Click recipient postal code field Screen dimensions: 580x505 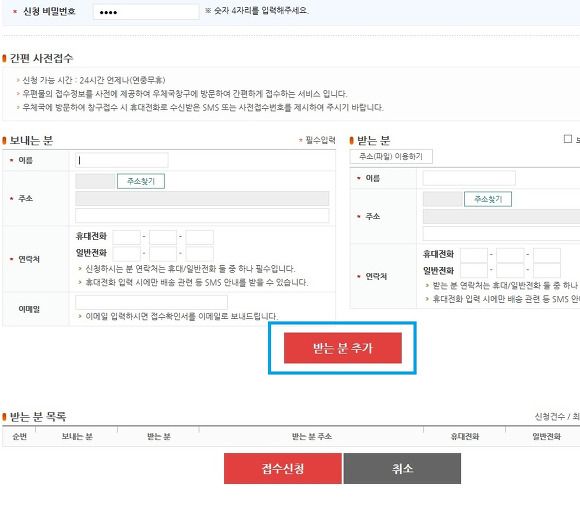(x=442, y=199)
